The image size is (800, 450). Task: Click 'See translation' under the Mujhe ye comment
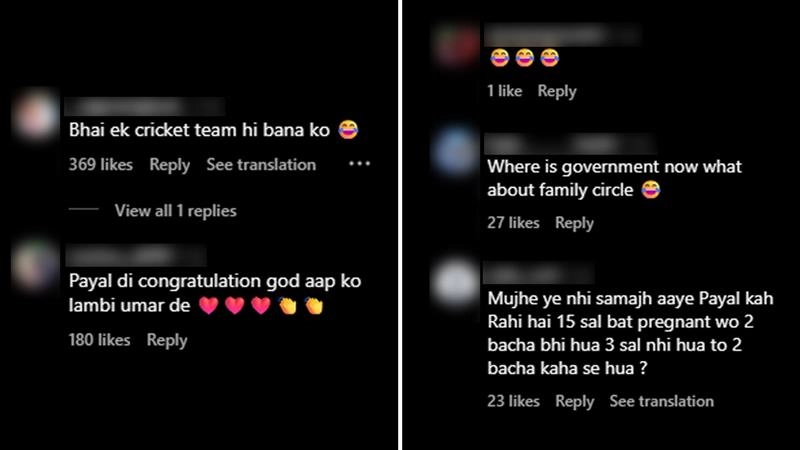point(662,402)
